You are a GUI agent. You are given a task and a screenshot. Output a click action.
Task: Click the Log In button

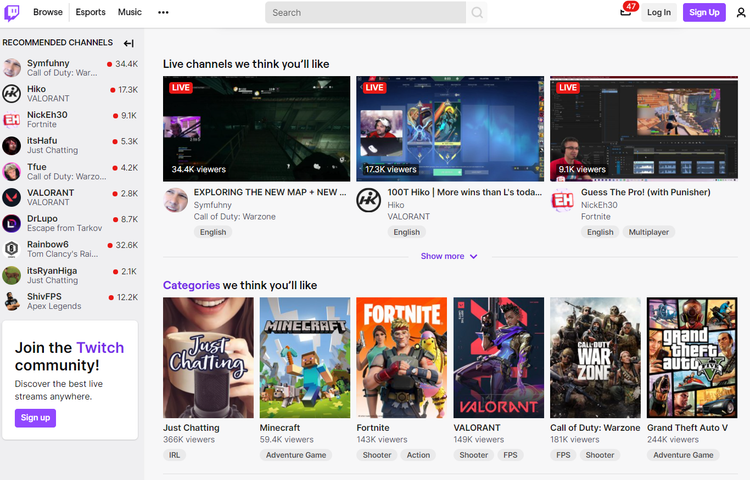click(659, 12)
